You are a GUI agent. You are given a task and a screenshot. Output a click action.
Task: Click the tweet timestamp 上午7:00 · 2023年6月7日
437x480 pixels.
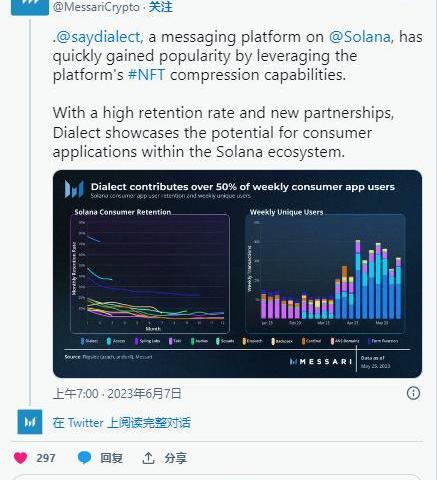(117, 394)
